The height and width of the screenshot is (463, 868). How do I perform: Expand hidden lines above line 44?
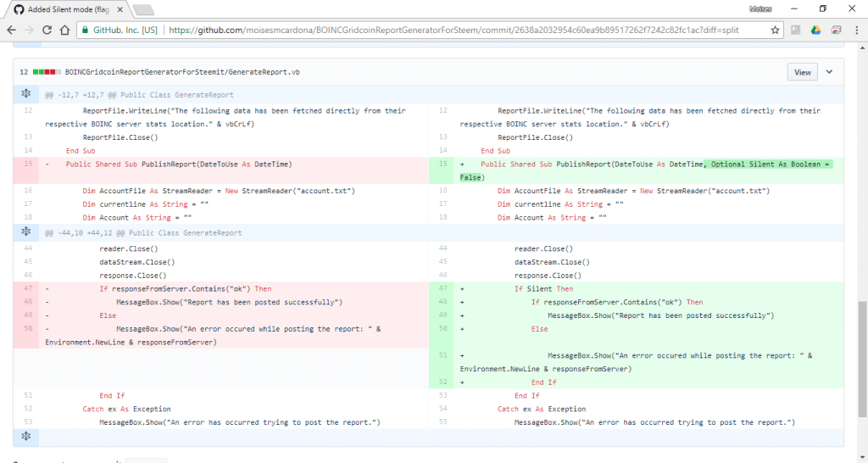26,232
